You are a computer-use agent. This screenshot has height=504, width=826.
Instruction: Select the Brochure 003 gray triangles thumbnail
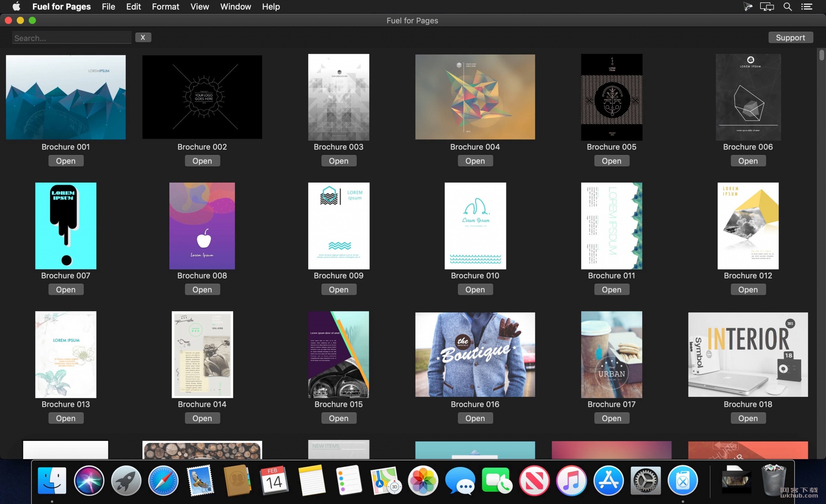338,97
